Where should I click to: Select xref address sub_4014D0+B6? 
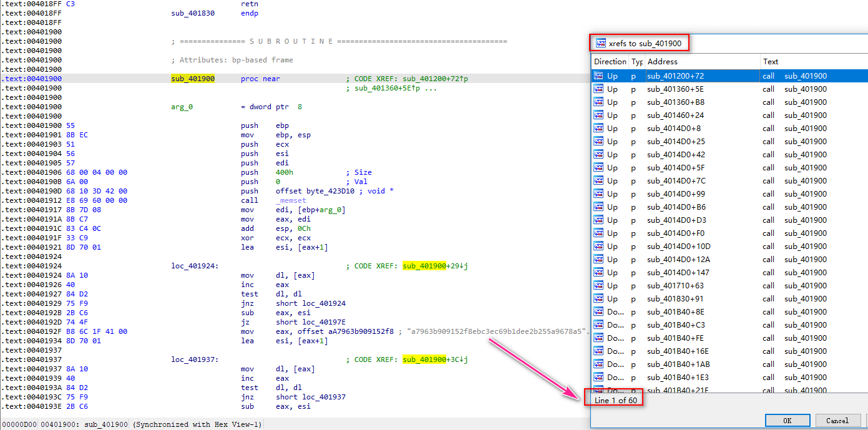tap(676, 207)
